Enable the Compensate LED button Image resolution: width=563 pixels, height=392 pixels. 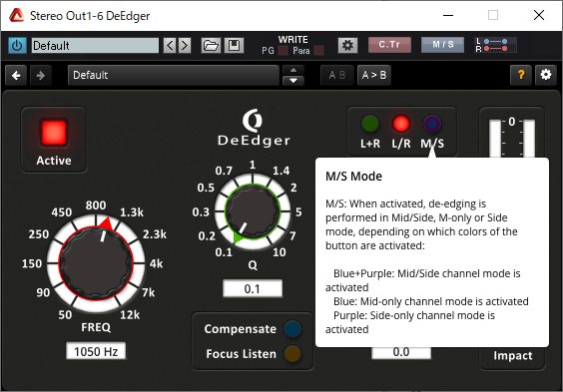tap(292, 329)
